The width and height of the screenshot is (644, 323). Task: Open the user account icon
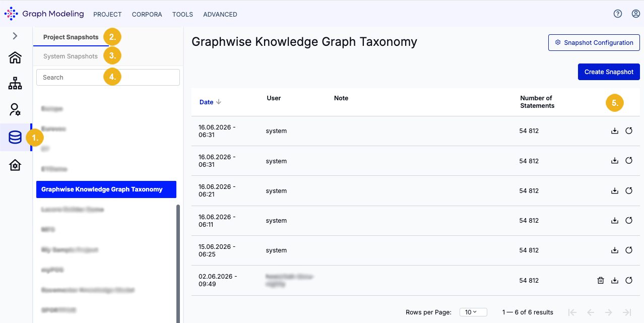(x=635, y=14)
